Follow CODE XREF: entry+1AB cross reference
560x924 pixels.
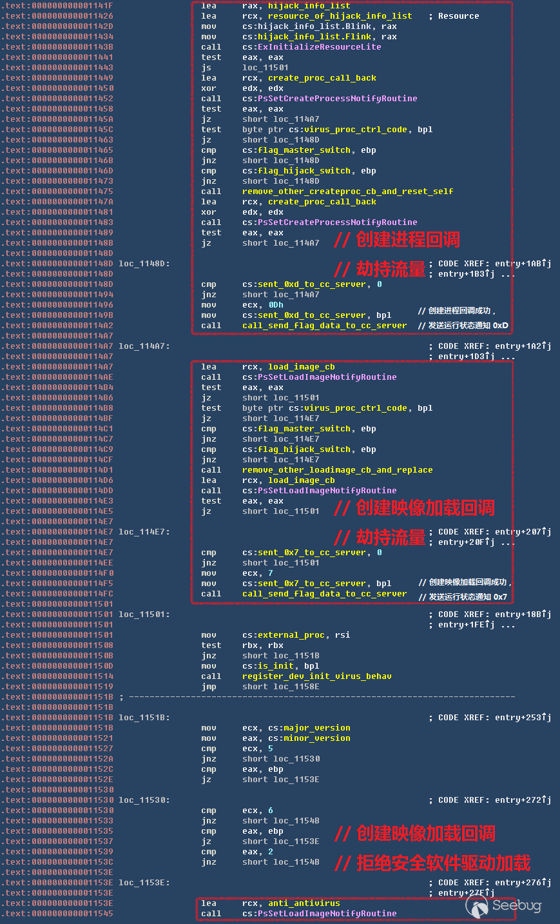click(x=495, y=264)
